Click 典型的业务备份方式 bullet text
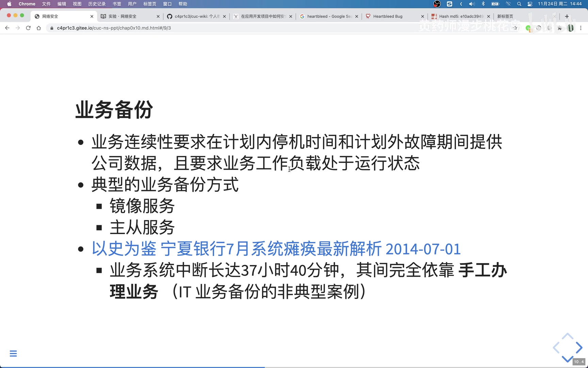588x368 pixels. (165, 184)
